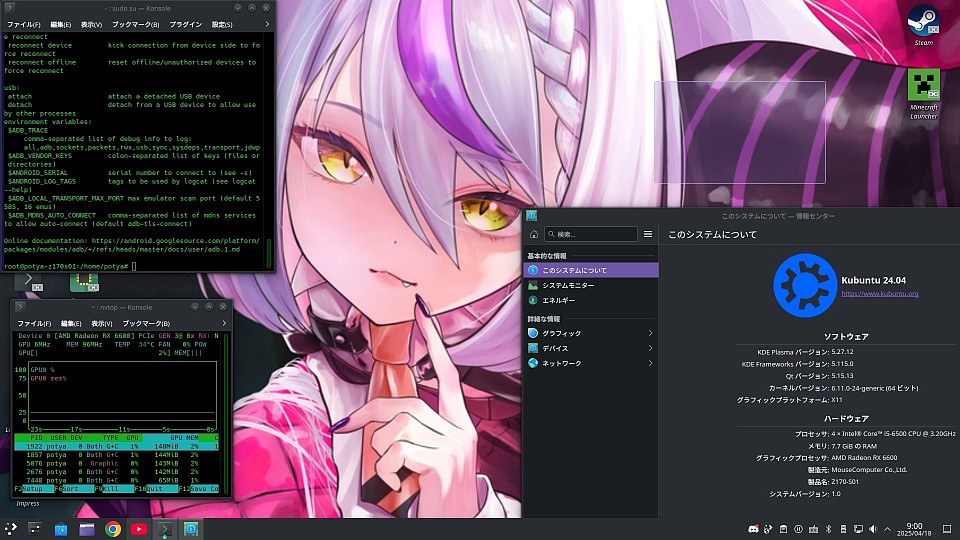Launch the Minecraft Launcher desktop icon
Viewport: 960px width, 540px height.
click(923, 87)
